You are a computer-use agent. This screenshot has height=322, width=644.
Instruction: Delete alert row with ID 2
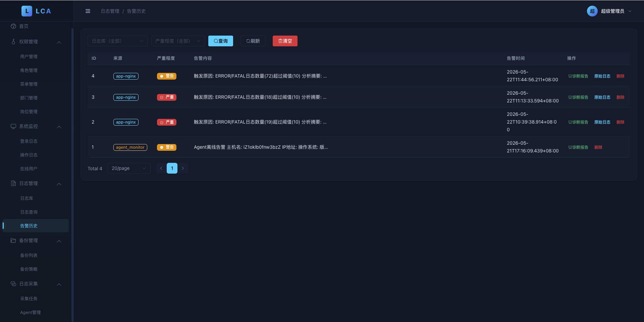click(x=621, y=122)
